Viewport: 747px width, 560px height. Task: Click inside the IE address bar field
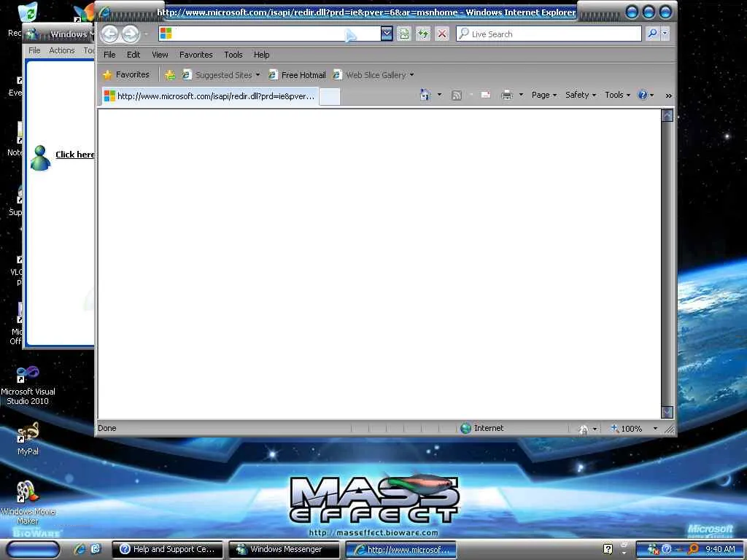[x=270, y=34]
